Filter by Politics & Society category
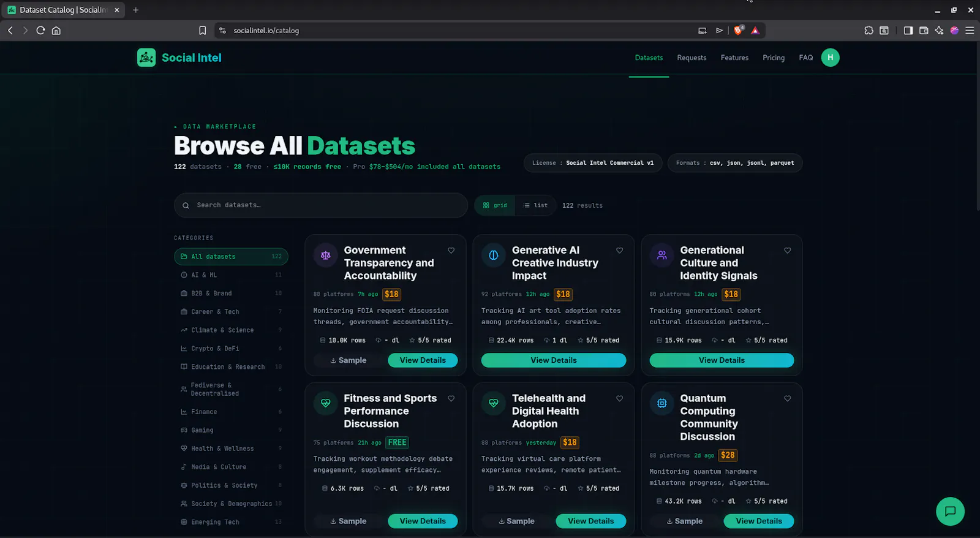This screenshot has height=538, width=980. 231,485
